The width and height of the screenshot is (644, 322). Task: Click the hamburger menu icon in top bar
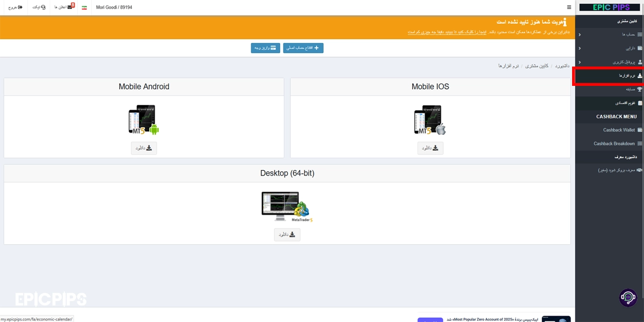[569, 8]
